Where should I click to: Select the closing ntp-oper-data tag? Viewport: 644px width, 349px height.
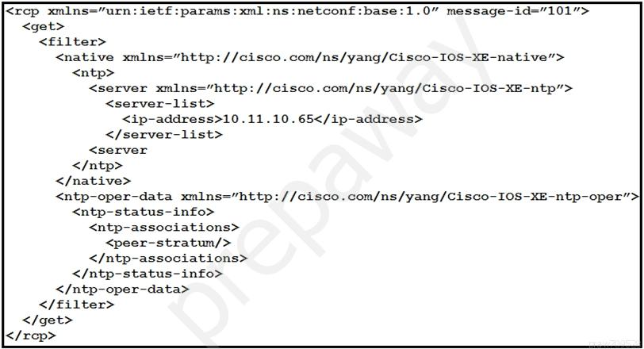click(x=122, y=290)
